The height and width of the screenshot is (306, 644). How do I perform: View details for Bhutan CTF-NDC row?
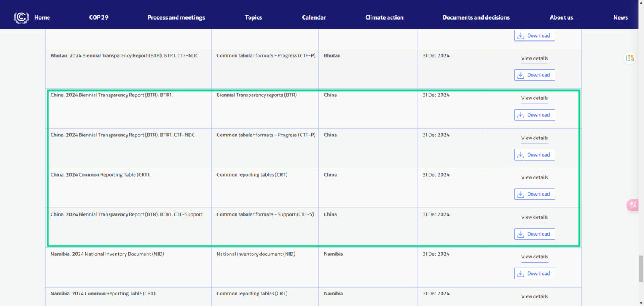pos(534,58)
